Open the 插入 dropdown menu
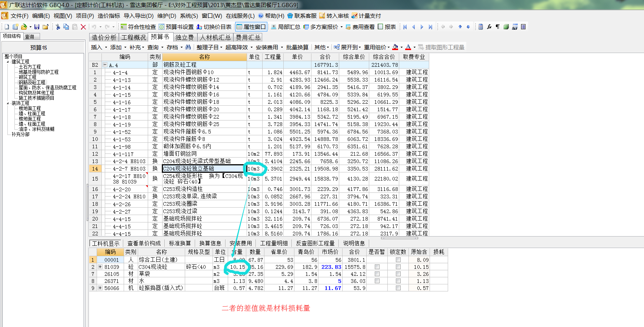 coord(99,47)
